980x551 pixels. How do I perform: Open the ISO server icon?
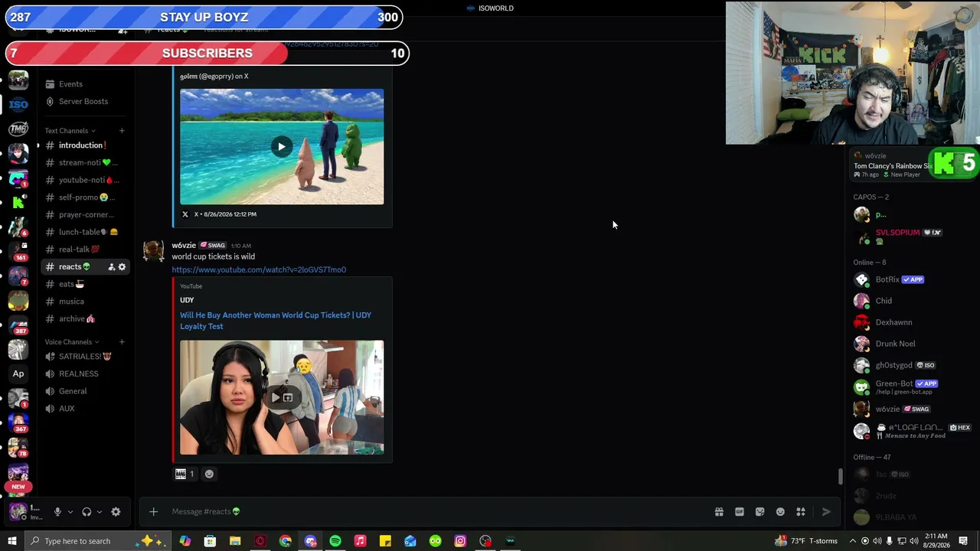(18, 104)
